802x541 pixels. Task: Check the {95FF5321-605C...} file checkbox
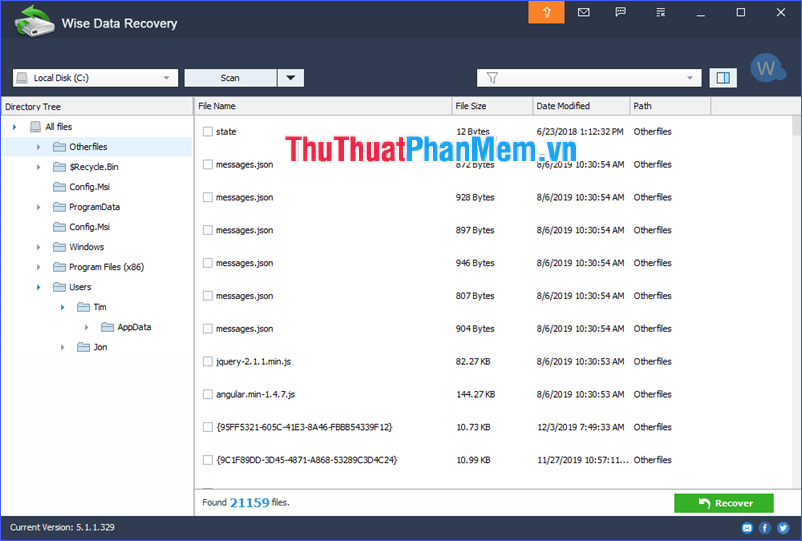[208, 427]
